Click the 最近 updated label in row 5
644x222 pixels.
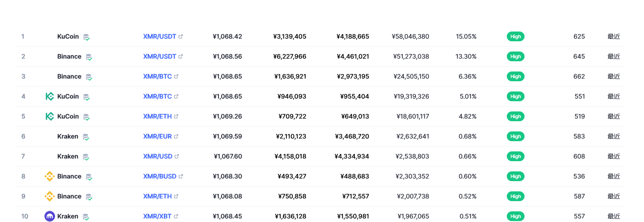pyautogui.click(x=614, y=116)
